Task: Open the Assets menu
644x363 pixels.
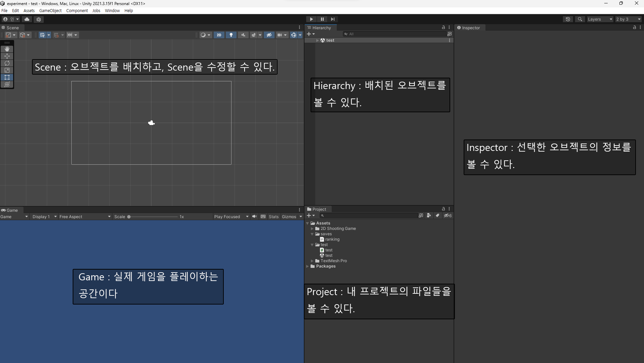Action: pos(29,10)
